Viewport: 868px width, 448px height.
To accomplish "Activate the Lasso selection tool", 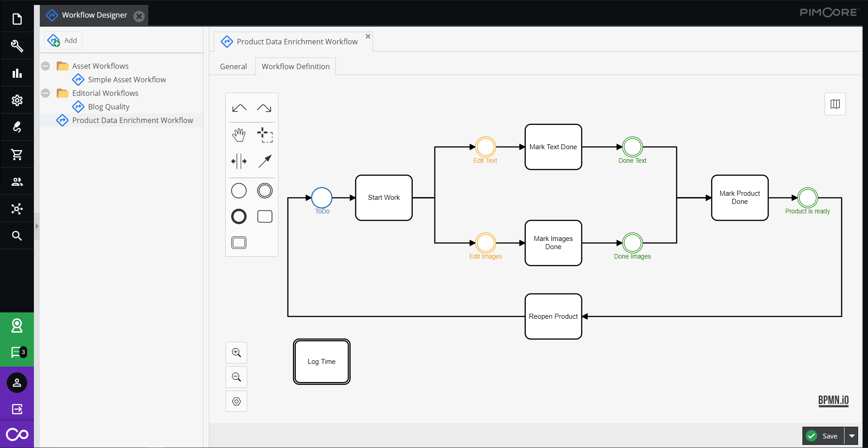I will click(x=264, y=134).
